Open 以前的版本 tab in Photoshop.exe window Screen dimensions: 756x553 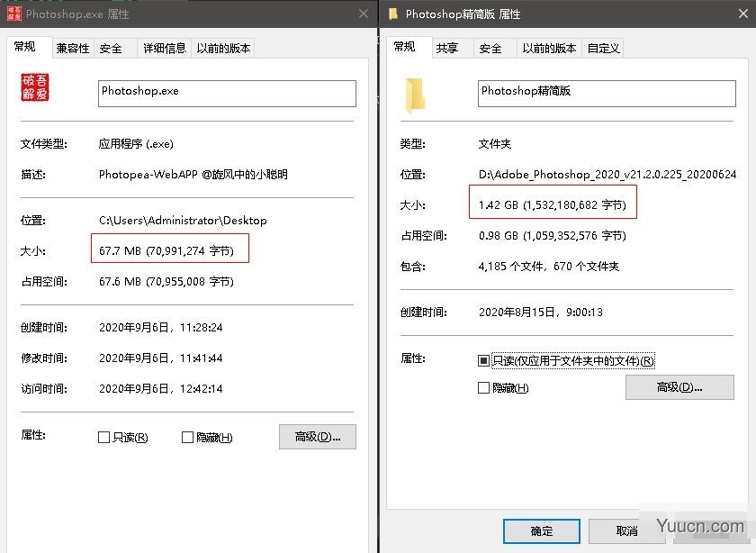pyautogui.click(x=223, y=49)
